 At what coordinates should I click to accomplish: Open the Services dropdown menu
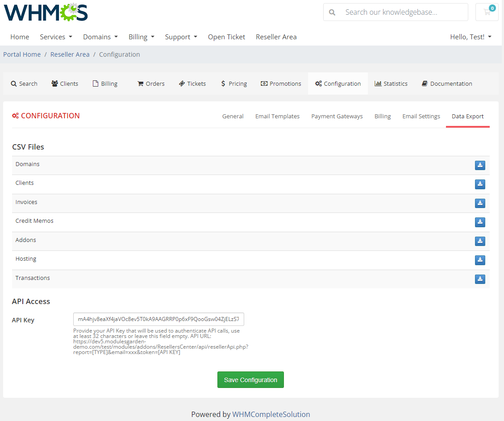56,37
